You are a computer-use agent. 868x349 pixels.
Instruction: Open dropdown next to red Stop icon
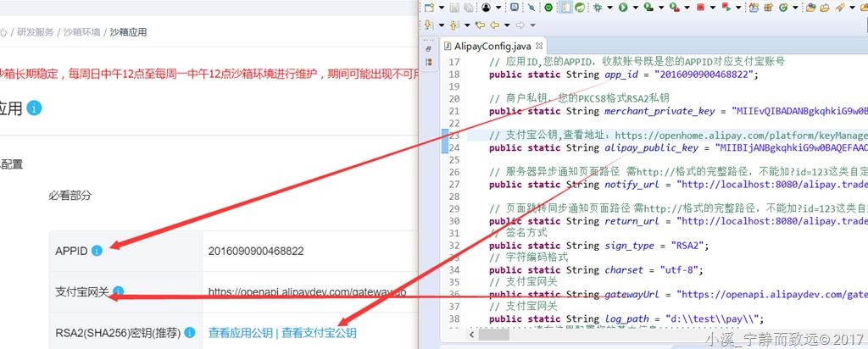point(712,7)
